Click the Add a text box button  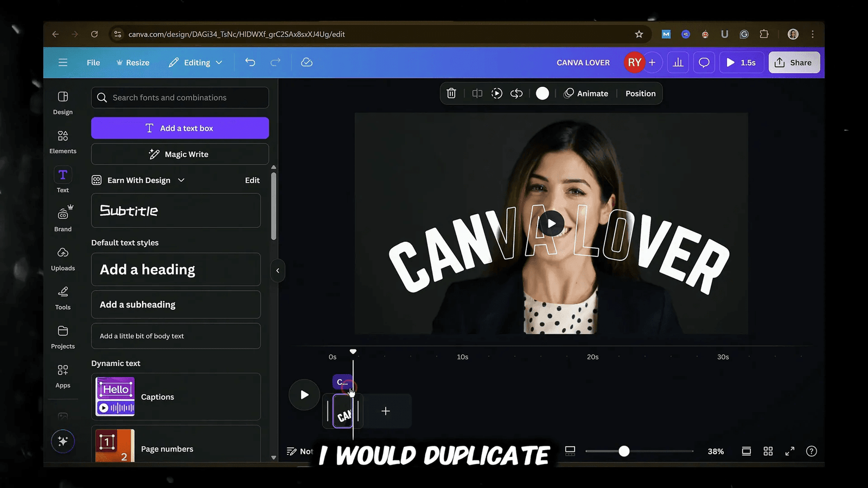click(180, 128)
